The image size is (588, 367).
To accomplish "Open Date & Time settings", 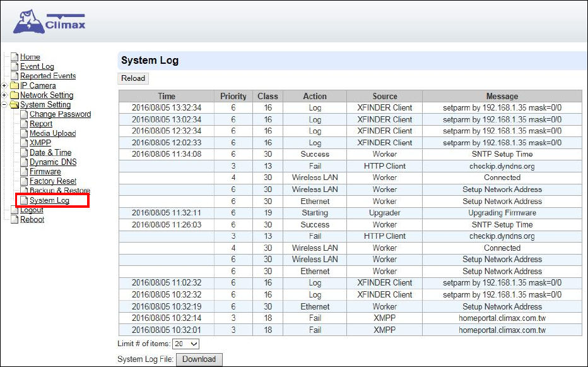I will point(50,152).
